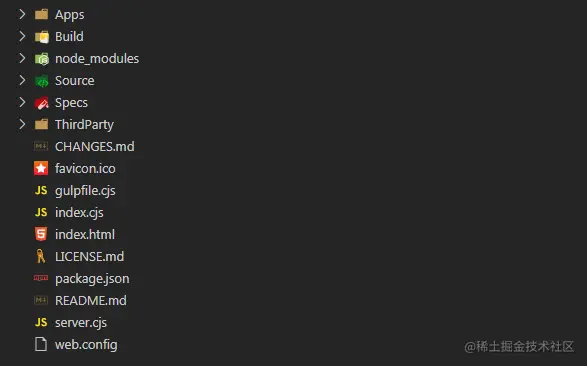This screenshot has height=366, width=587.
Task: Click the Build folder icon
Action: (x=42, y=37)
